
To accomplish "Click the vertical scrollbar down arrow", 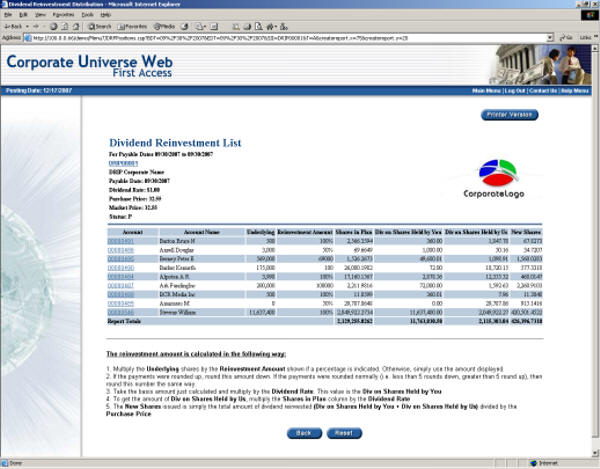I will pyautogui.click(x=595, y=453).
